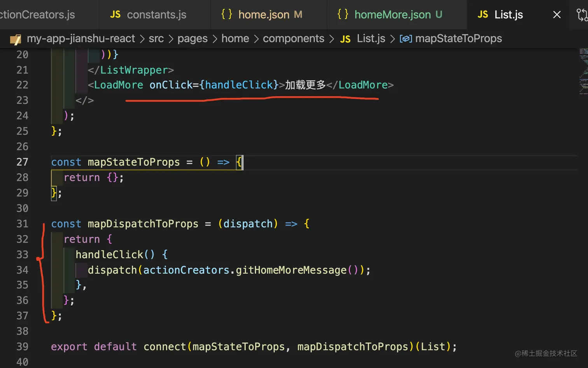Click the handleClick reference in onClick attribute
Screen dimensions: 588x368
239,85
